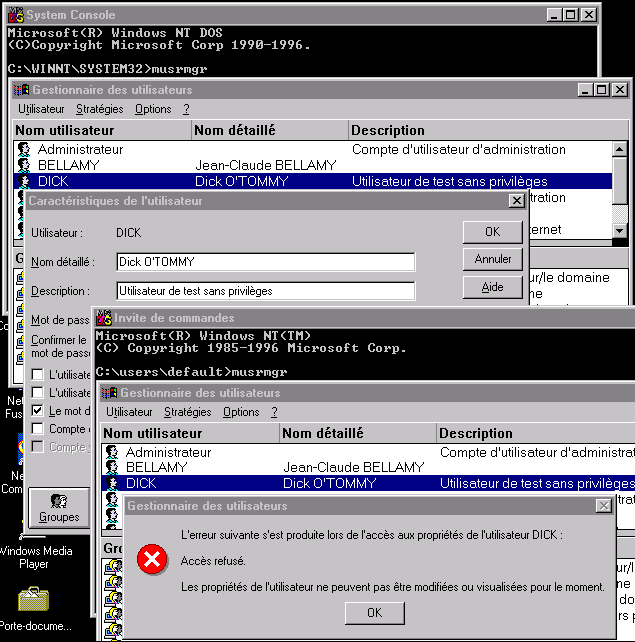635x642 pixels.
Task: Click the System Console MS-DOS title icon
Action: coord(16,15)
